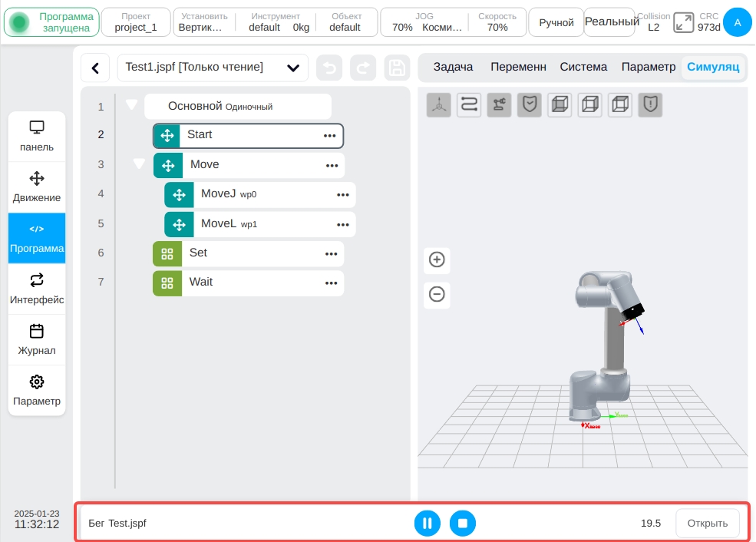
Task: Open the MoveL node options menu
Action: 343,225
